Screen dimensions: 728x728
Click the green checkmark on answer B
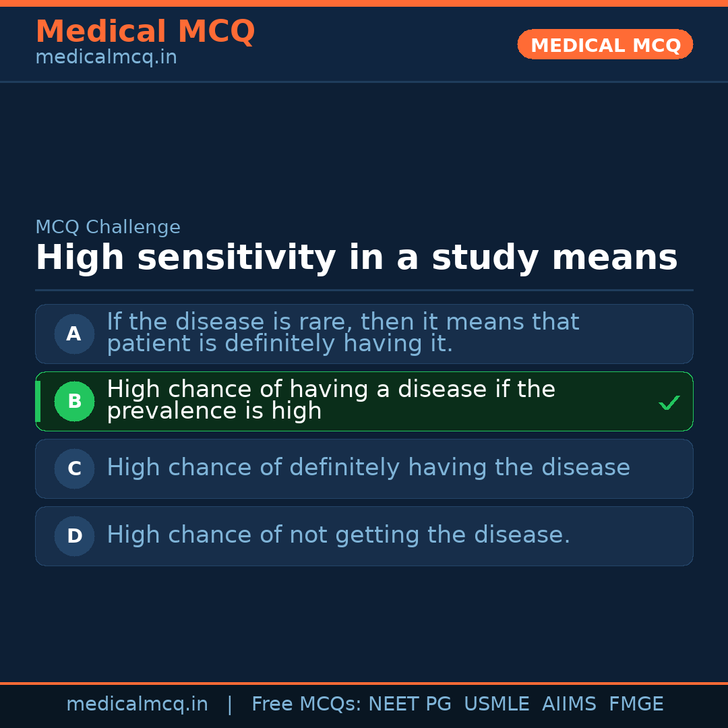pyautogui.click(x=669, y=402)
